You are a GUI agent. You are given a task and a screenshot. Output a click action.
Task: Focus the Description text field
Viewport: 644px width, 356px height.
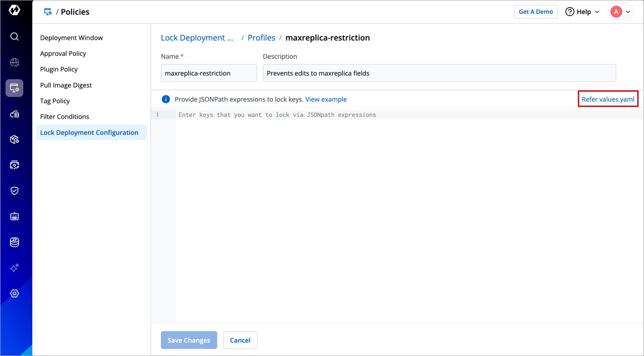coord(439,73)
